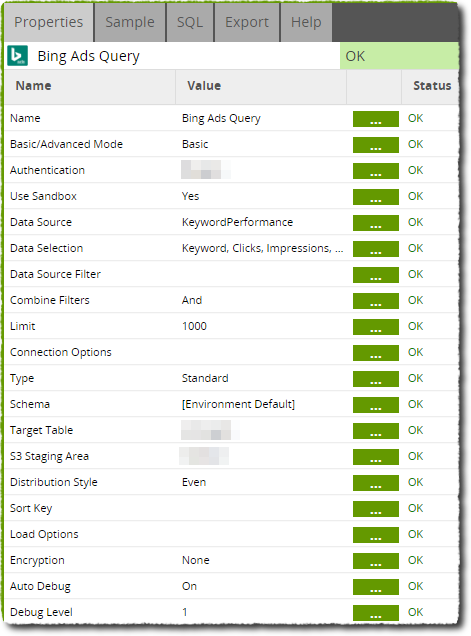Open editor for Basic/Advanced Mode row
The width and height of the screenshot is (471, 636).
point(375,145)
